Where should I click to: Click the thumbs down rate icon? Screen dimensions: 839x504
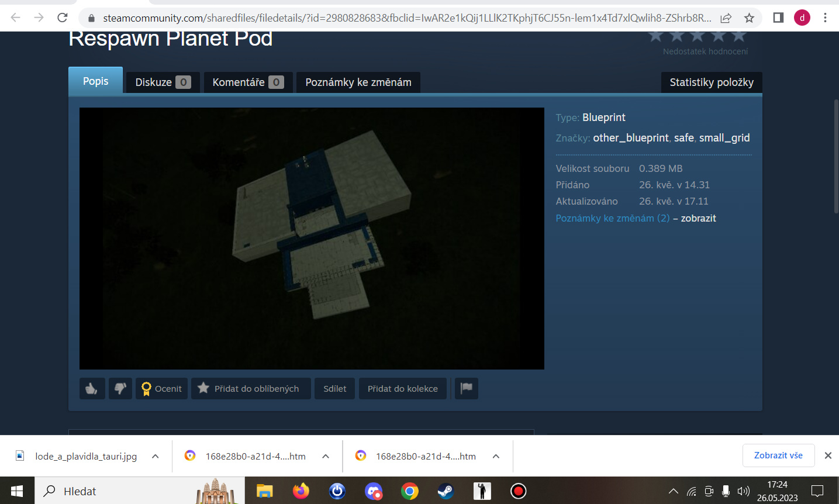click(120, 389)
